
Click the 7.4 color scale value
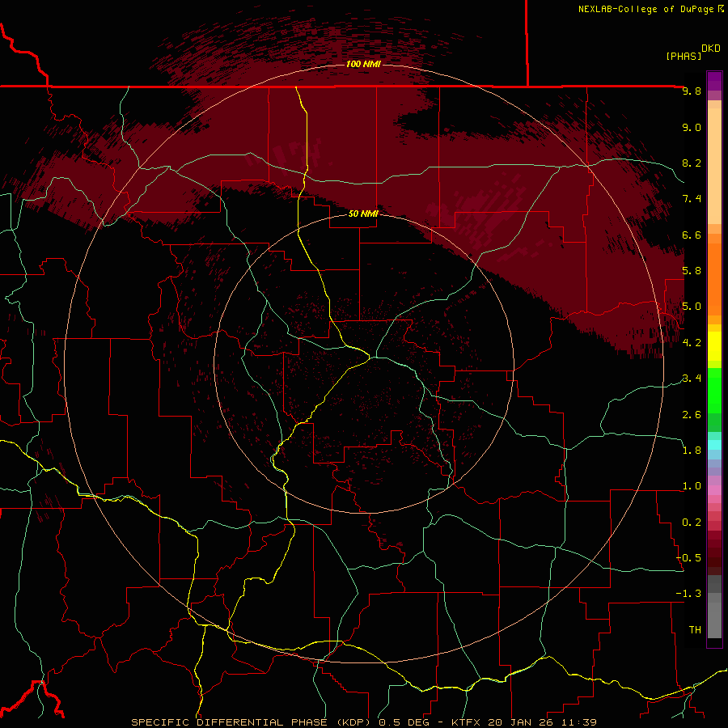[692, 199]
